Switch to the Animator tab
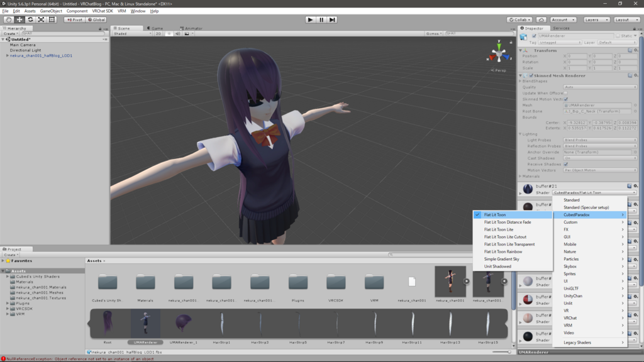 [192, 28]
